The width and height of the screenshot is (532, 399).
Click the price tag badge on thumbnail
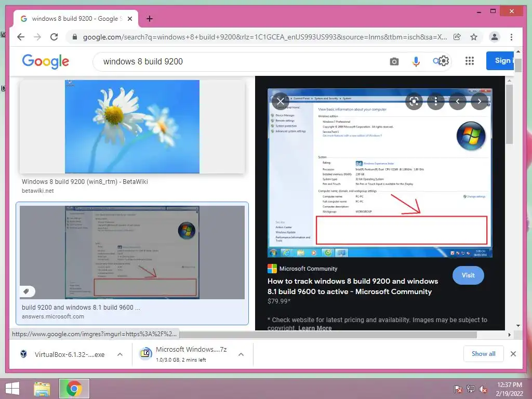[x=27, y=291]
